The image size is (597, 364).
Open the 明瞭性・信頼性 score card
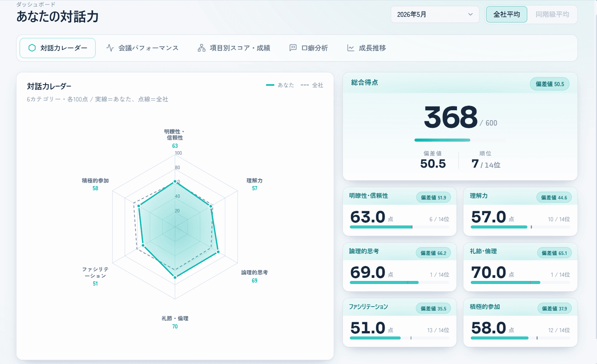pyautogui.click(x=400, y=211)
